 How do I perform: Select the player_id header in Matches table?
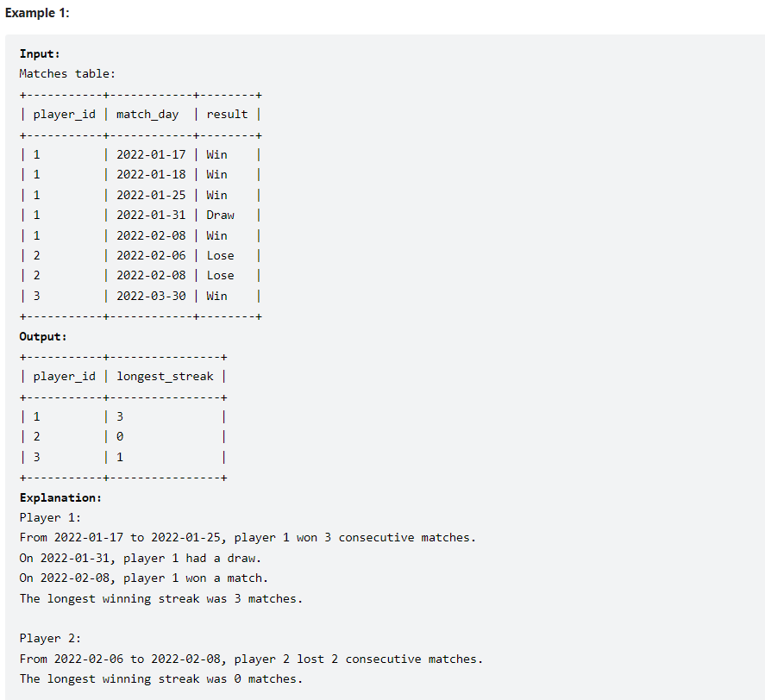pos(65,115)
